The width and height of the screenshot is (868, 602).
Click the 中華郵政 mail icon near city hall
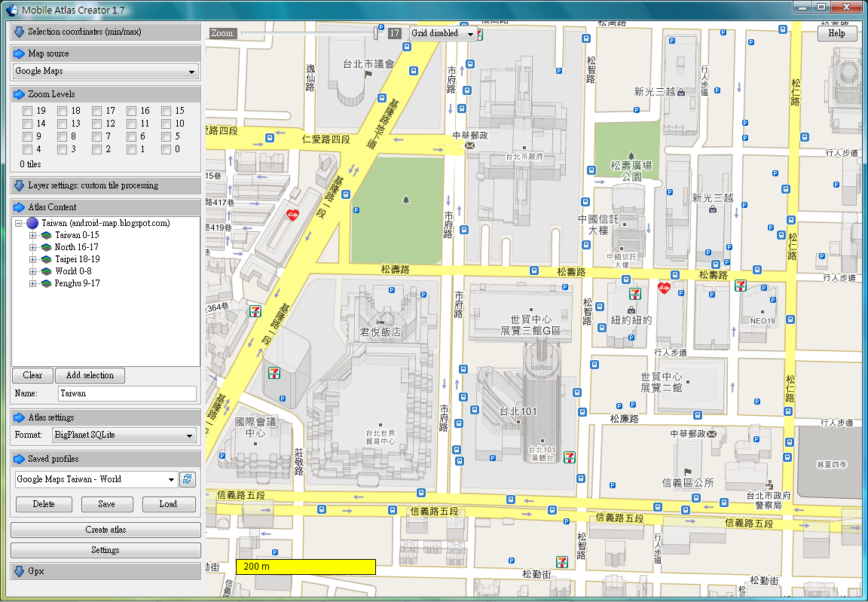coord(470,145)
